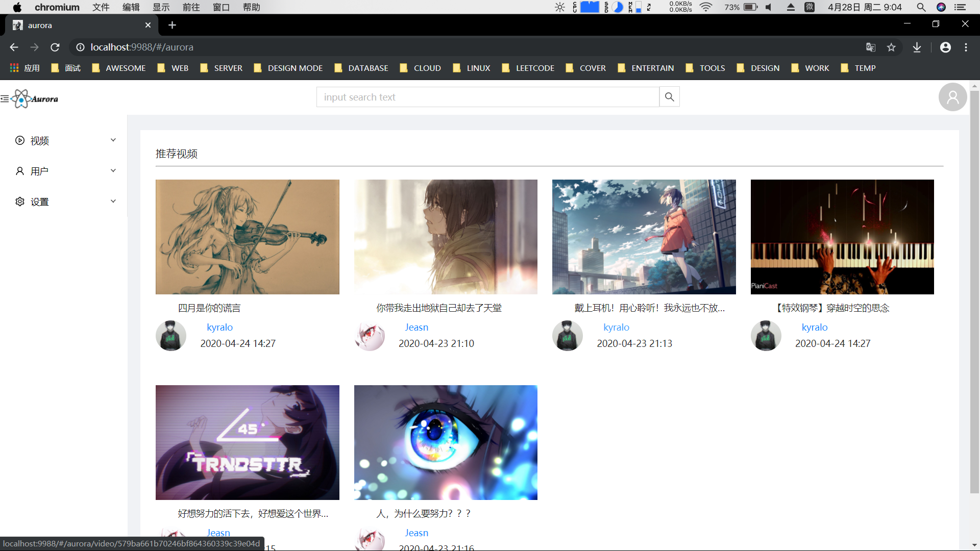Screen dimensions: 980x551
Task: Open Chromium downloads icon
Action: click(x=917, y=47)
